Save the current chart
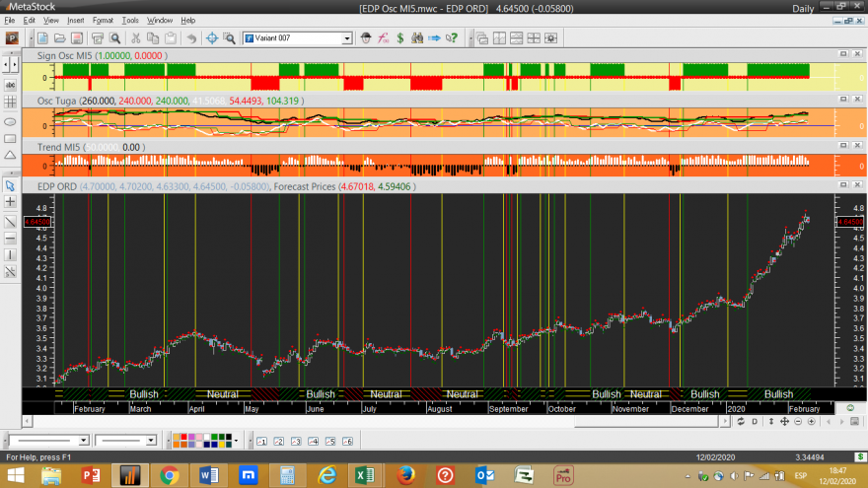Screen dimensions: 868x488 77,38
